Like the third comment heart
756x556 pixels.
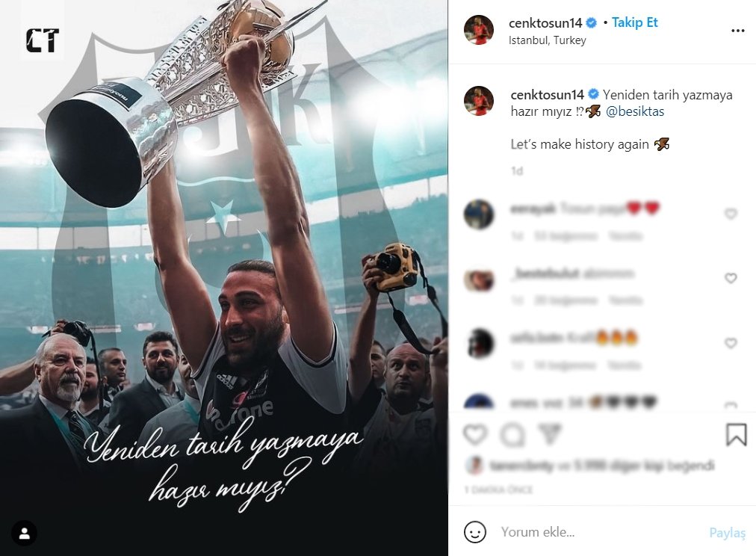pyautogui.click(x=731, y=343)
